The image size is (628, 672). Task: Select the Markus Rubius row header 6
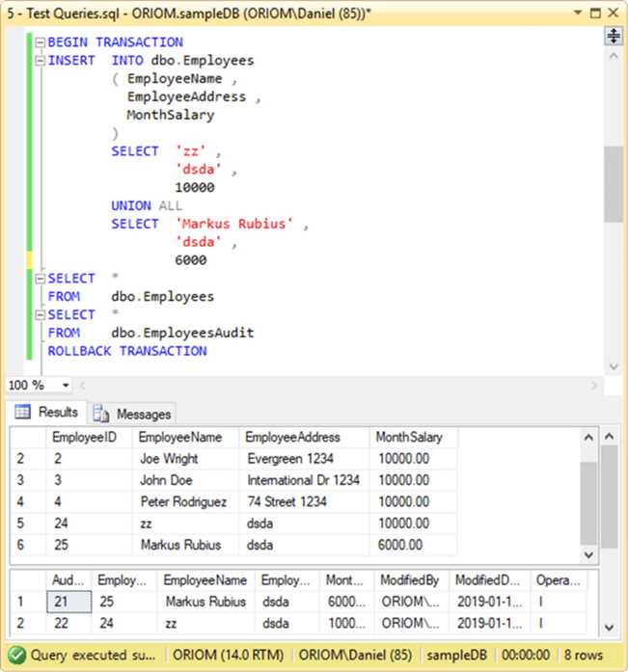pyautogui.click(x=20, y=545)
